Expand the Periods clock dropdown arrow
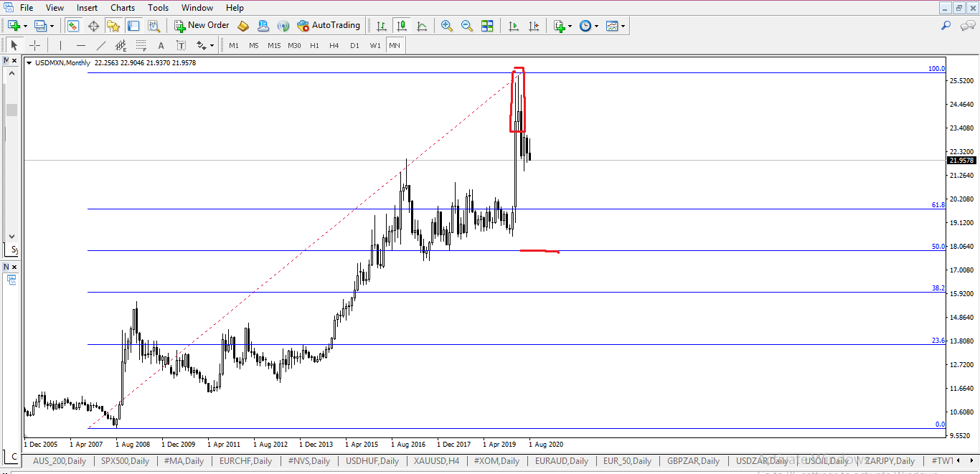The image size is (980, 474). (597, 26)
